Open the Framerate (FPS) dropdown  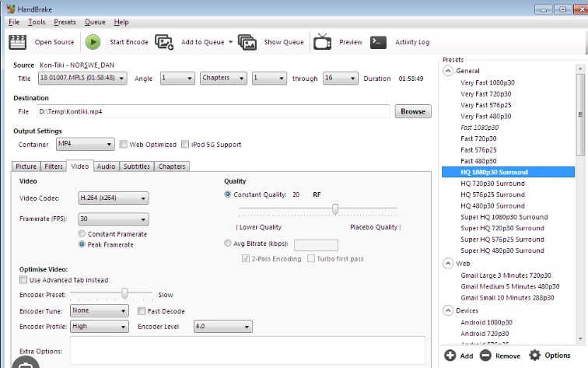coord(114,219)
